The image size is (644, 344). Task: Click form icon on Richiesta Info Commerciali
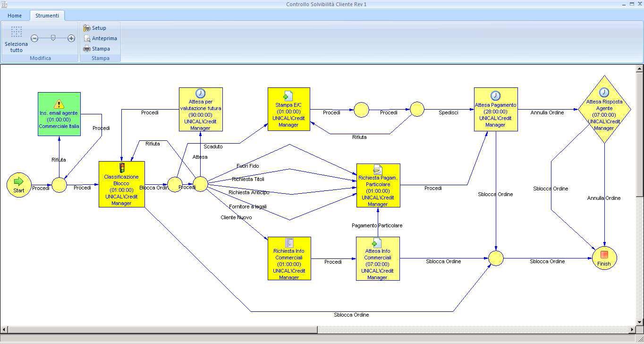[289, 243]
